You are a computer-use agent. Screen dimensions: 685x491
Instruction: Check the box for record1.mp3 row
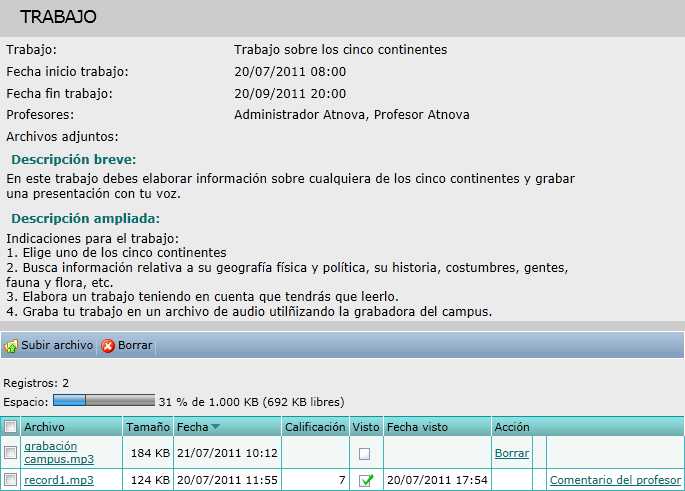click(x=10, y=480)
